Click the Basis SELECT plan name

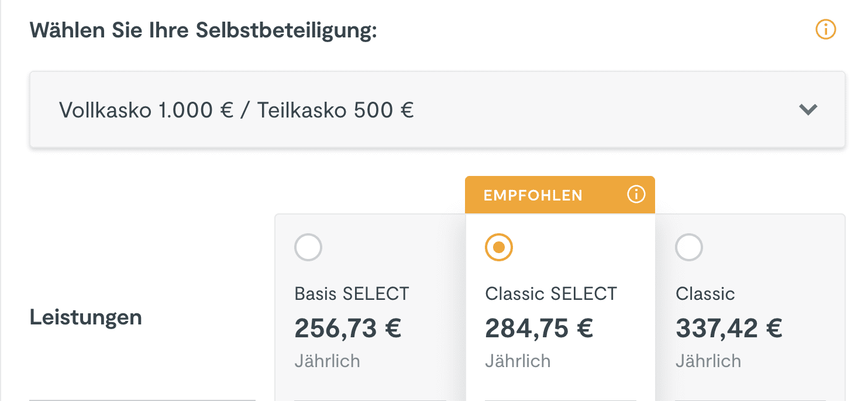click(352, 293)
